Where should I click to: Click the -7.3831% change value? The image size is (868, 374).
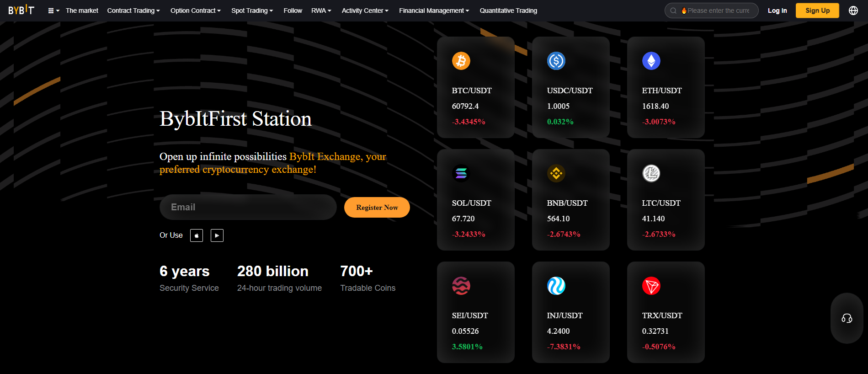point(564,347)
